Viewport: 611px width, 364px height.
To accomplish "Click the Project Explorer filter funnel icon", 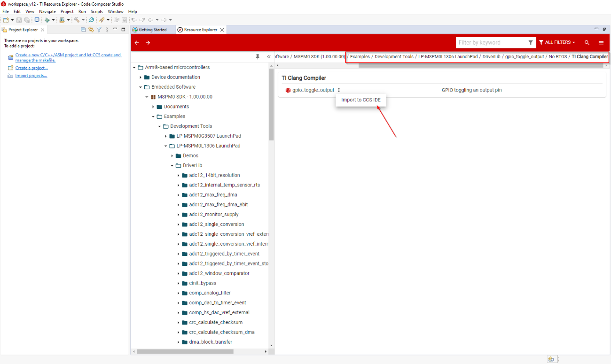I will pyautogui.click(x=99, y=30).
